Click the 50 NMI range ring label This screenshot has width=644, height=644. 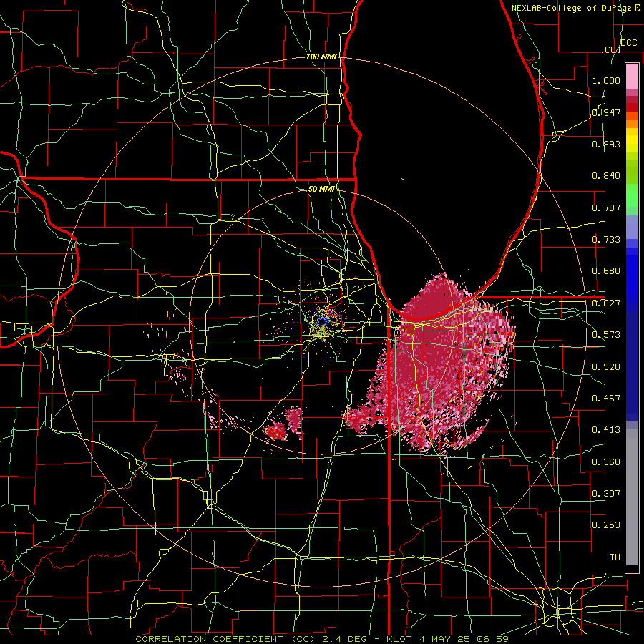click(321, 189)
